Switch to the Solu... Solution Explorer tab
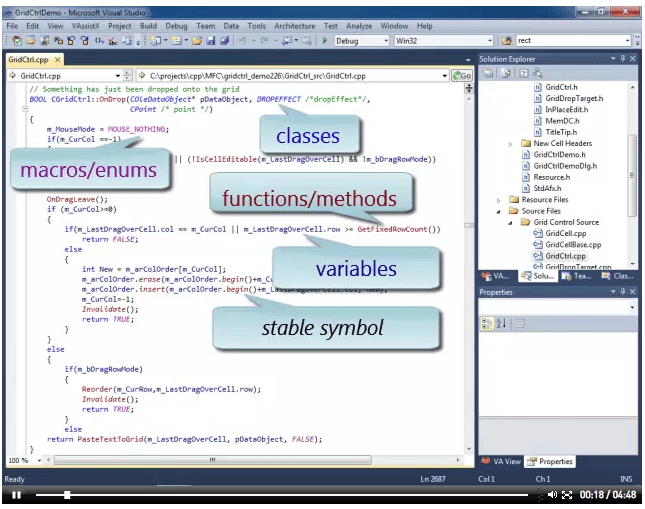Screen dimensions: 645x509 [x=538, y=276]
